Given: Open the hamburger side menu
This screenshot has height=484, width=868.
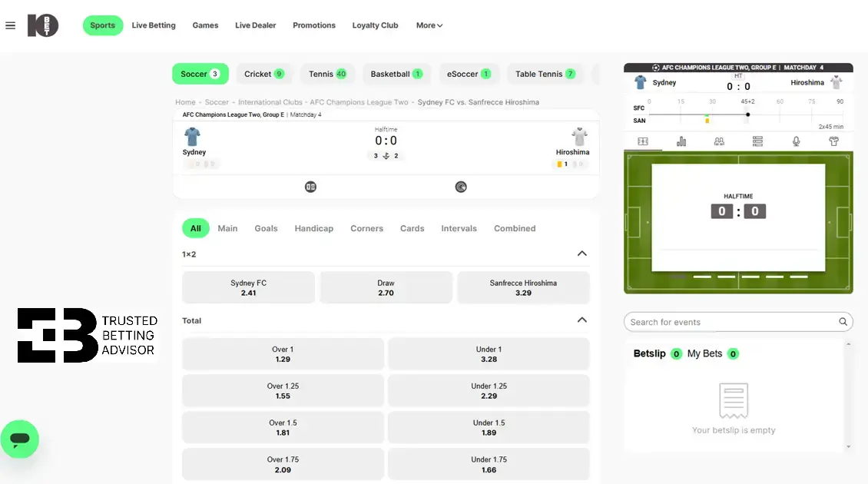Looking at the screenshot, I should (x=10, y=25).
